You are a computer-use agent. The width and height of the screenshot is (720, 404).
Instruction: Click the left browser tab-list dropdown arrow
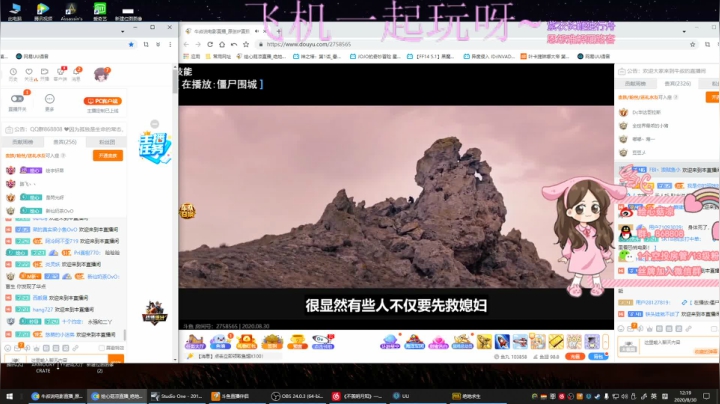coord(123,31)
